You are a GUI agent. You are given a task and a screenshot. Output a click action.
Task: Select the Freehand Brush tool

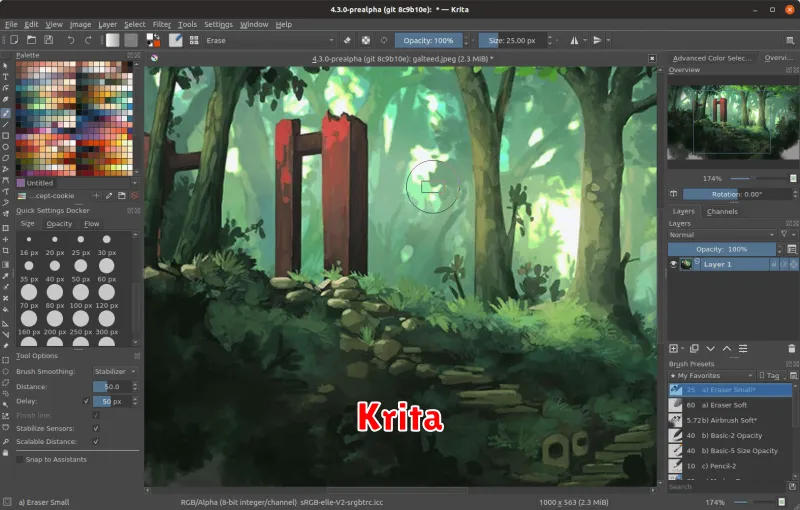[6, 113]
